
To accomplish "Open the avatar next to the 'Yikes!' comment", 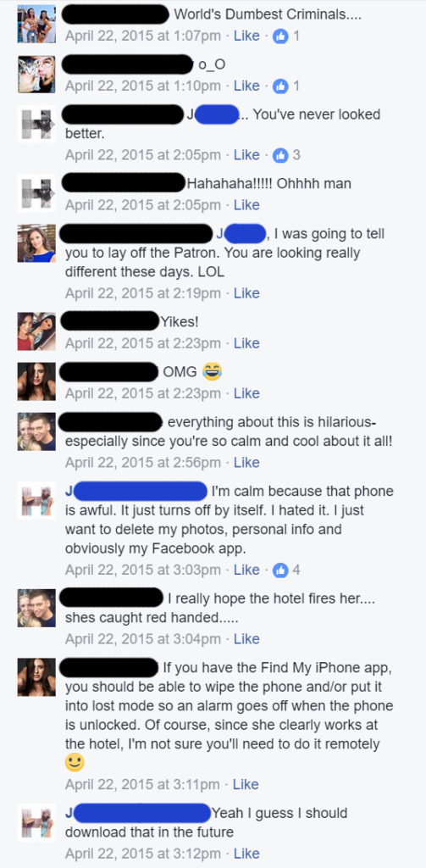I will (36, 331).
